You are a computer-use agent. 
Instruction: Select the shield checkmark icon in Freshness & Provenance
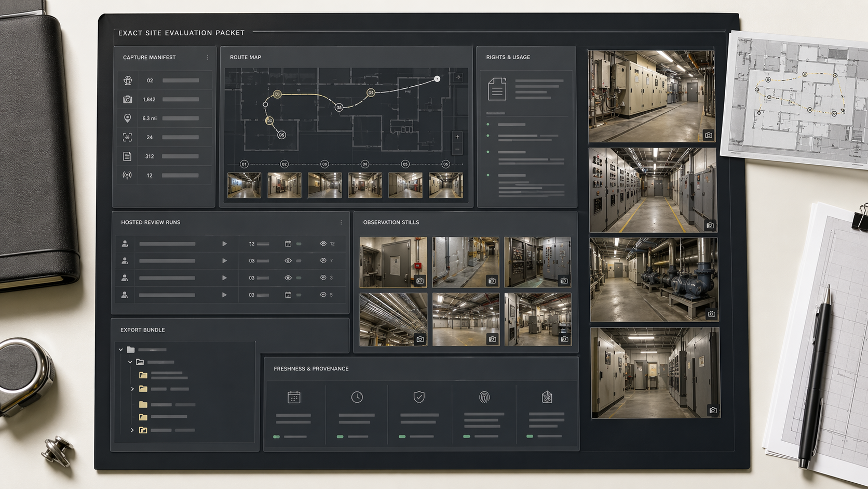tap(419, 397)
